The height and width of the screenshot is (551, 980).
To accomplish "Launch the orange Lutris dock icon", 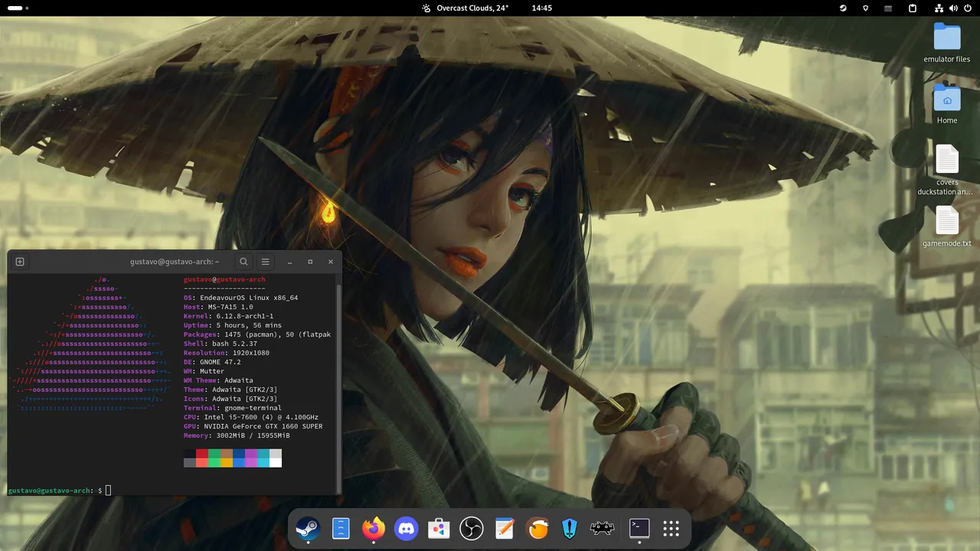I will pyautogui.click(x=538, y=528).
